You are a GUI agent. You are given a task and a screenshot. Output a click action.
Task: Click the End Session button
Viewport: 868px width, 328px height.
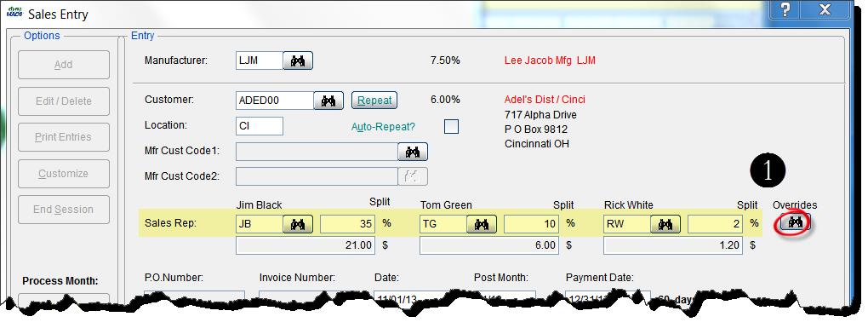pyautogui.click(x=64, y=210)
